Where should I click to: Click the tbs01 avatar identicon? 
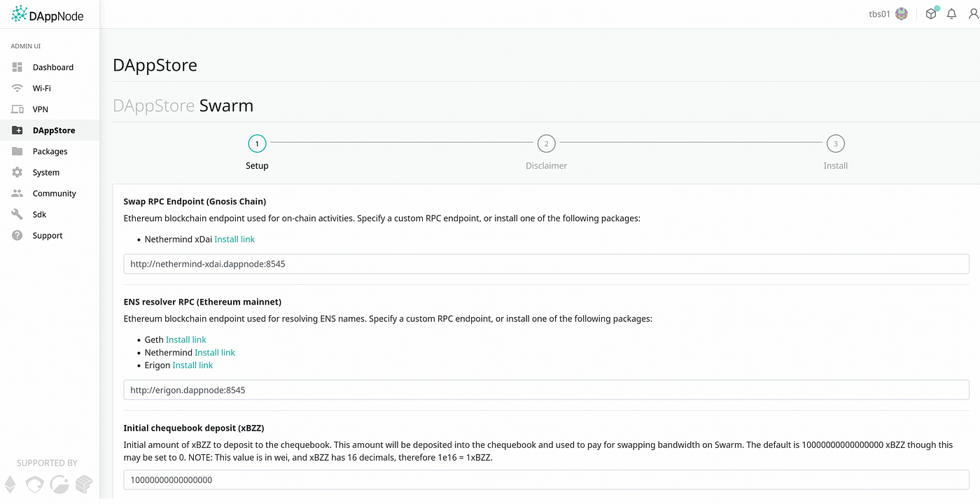[x=902, y=14]
